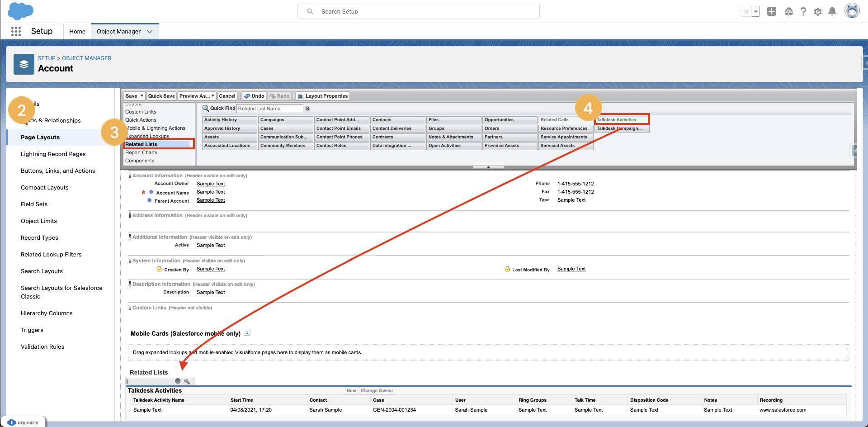Viewport: 868px width, 427px height.
Task: Click Account Owner Sample Text link
Action: click(x=211, y=184)
